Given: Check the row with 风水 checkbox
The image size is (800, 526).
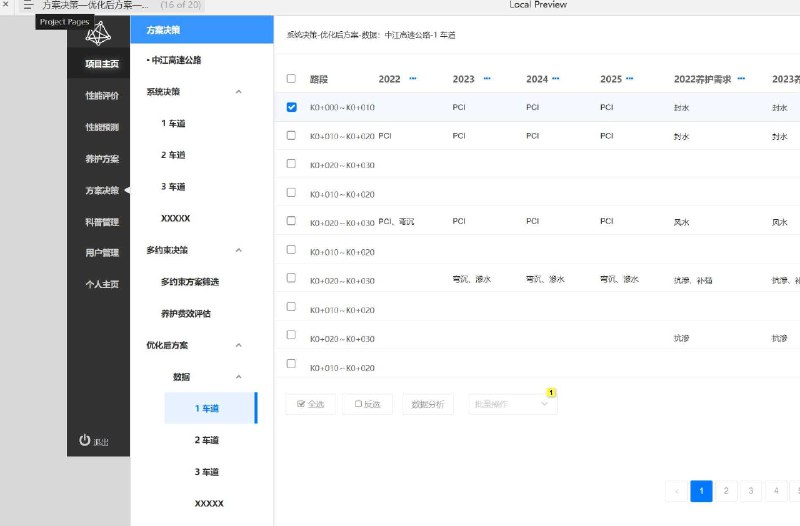Looking at the screenshot, I should tap(291, 221).
